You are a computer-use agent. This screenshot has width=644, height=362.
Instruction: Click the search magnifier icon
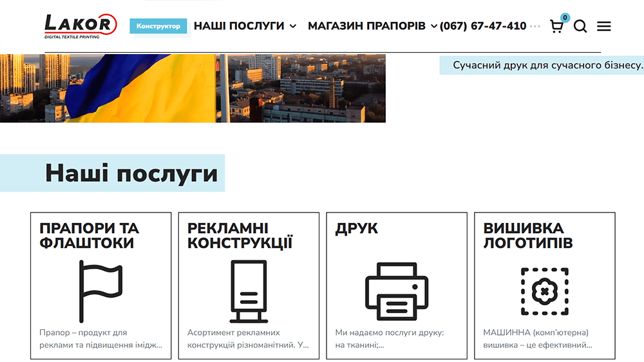[580, 26]
